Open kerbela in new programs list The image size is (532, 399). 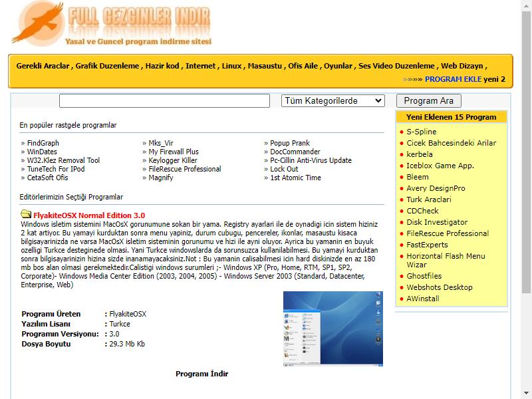(x=420, y=154)
